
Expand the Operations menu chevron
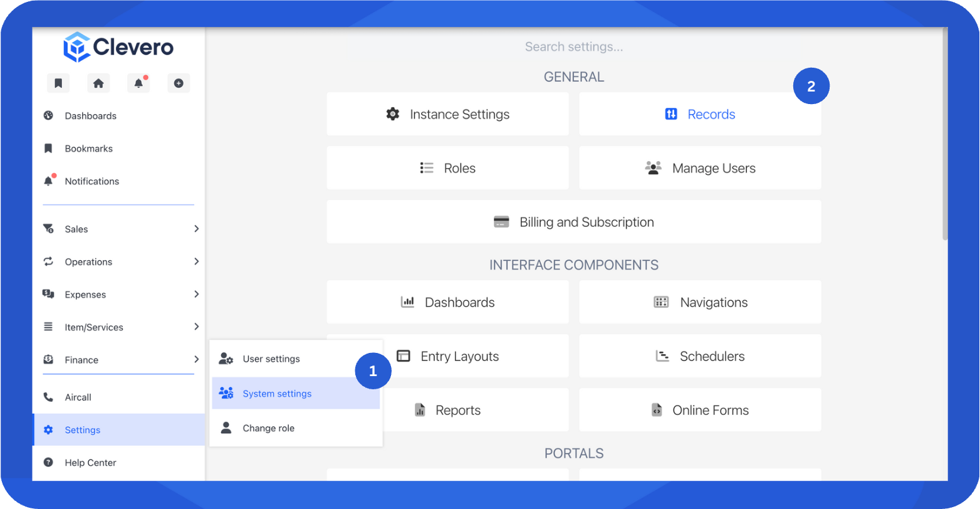pyautogui.click(x=196, y=261)
